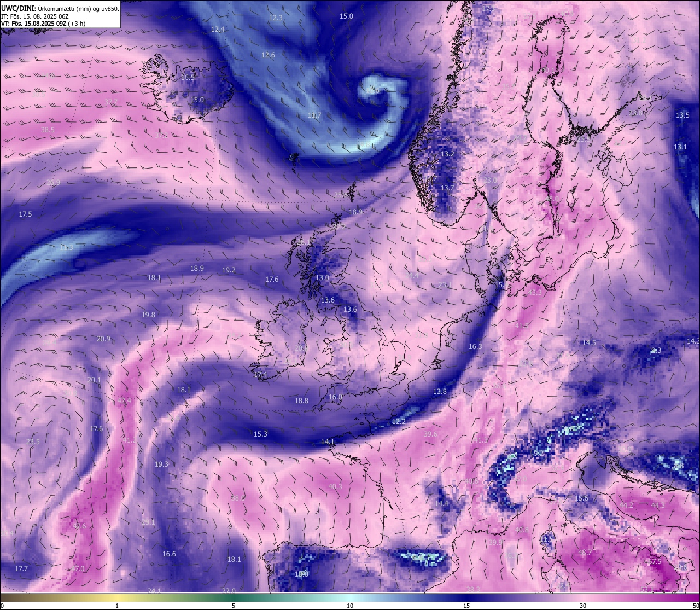Click the colorbar tick labeled 5

coord(234,606)
